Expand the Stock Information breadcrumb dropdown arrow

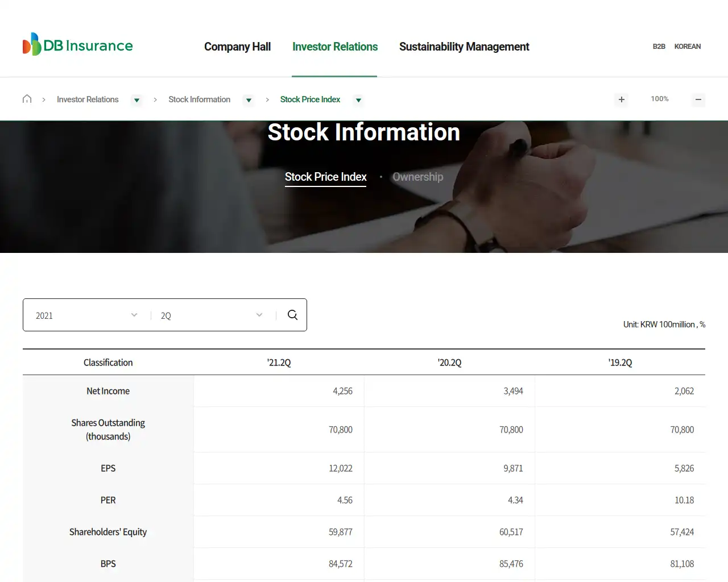(x=249, y=100)
